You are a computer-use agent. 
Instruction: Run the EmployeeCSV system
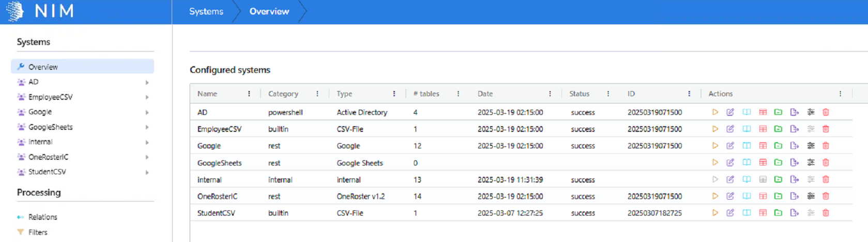pyautogui.click(x=715, y=129)
